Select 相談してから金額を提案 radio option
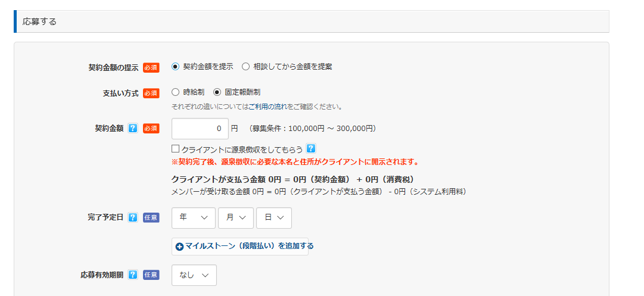This screenshot has width=644, height=296. pos(245,67)
